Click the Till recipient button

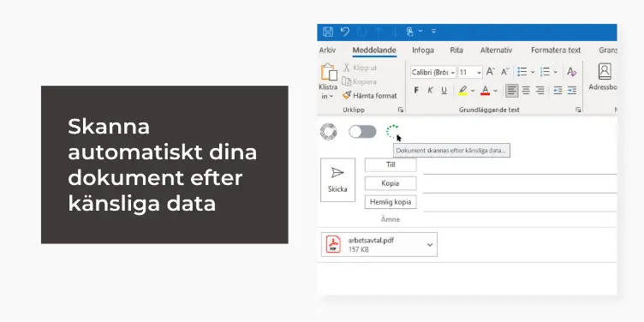391,164
